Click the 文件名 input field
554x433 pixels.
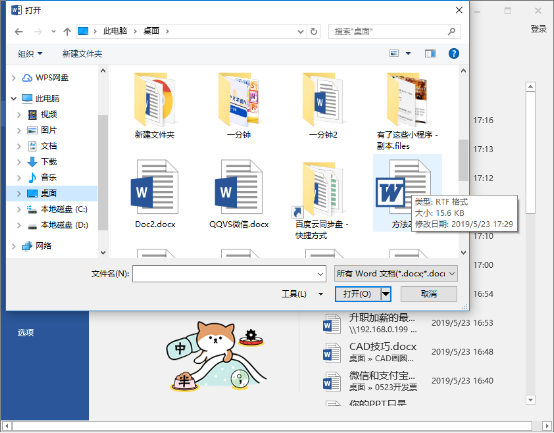coord(229,274)
